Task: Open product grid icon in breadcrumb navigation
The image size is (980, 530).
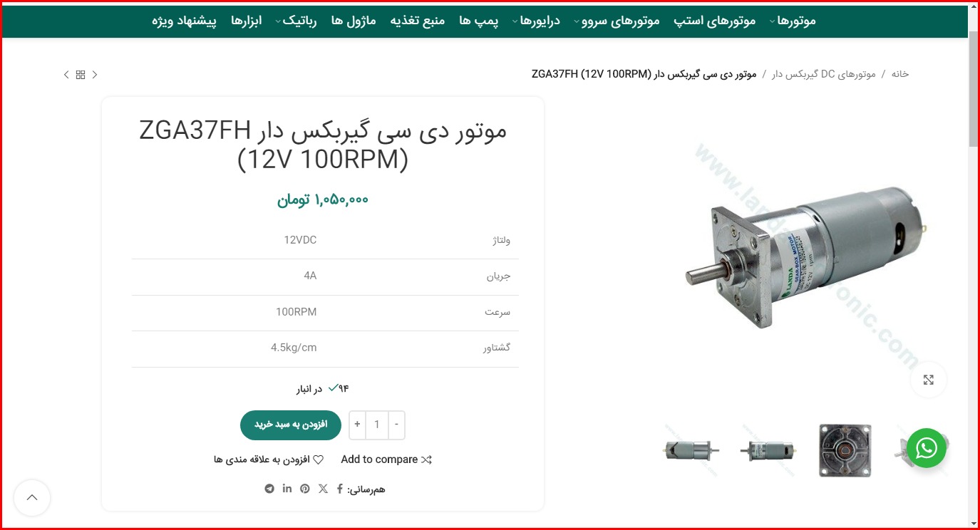Action: [81, 75]
